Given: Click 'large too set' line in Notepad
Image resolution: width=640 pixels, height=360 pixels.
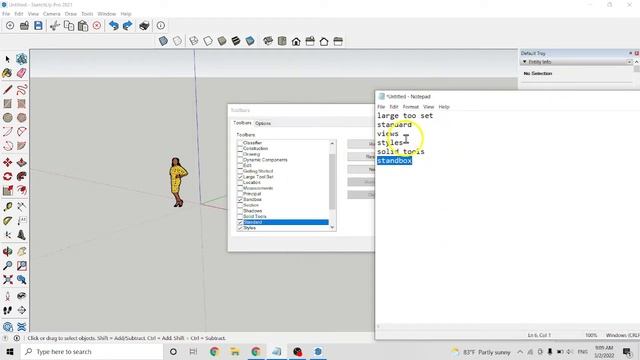Looking at the screenshot, I should 405,116.
